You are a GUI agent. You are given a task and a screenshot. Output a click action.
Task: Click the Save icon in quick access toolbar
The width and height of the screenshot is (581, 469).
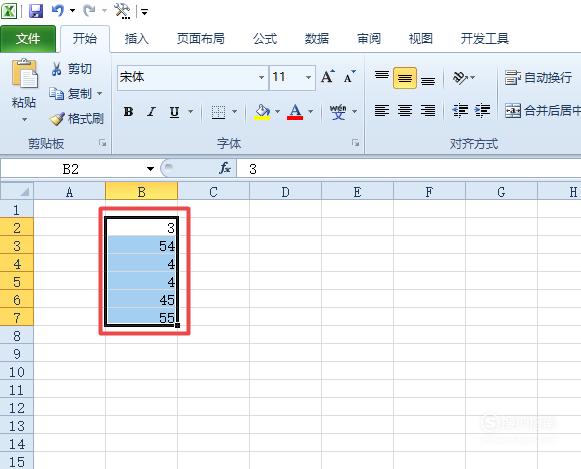tap(36, 11)
